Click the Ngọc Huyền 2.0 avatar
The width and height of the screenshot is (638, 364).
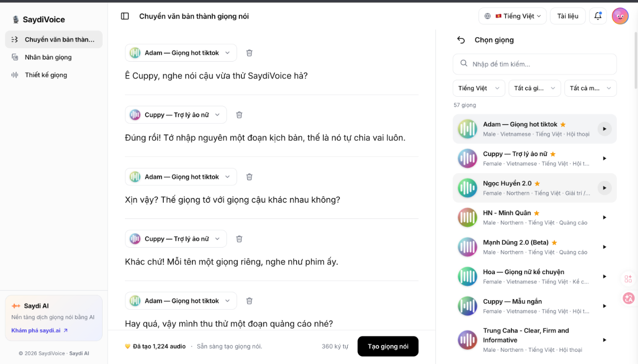[468, 188]
